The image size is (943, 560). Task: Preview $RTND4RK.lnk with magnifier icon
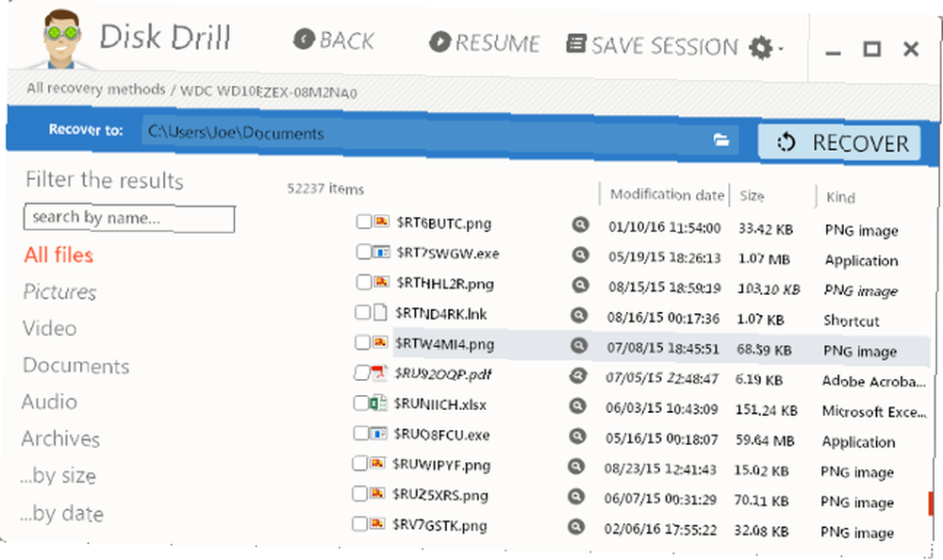[579, 315]
